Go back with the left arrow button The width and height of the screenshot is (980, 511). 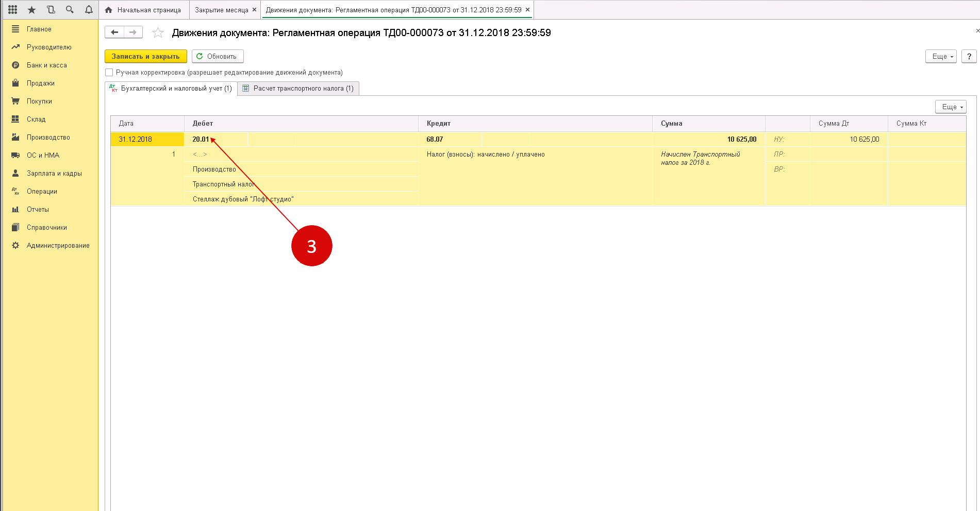coord(114,32)
